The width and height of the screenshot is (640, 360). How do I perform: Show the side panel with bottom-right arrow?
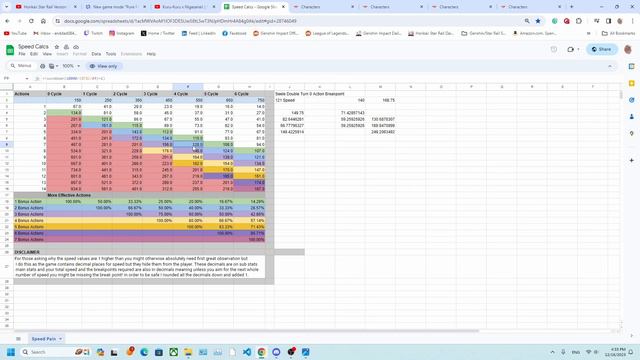632,336
